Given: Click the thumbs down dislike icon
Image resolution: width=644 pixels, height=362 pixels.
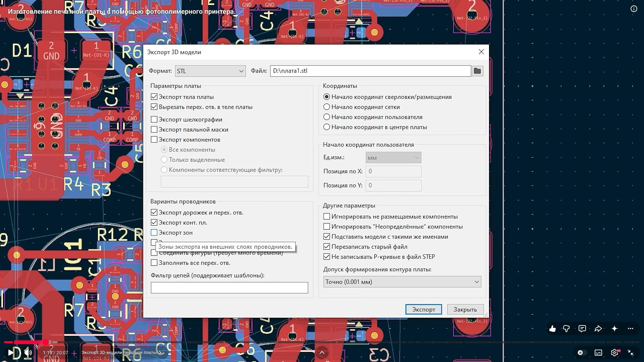Looking at the screenshot, I should [x=567, y=329].
